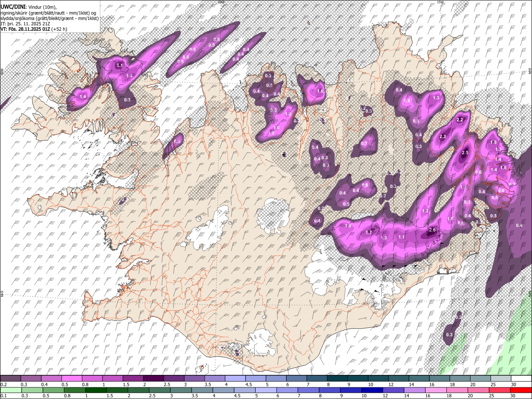Pick lower legend green swatch labelled 0.3

pyautogui.click(x=32, y=390)
